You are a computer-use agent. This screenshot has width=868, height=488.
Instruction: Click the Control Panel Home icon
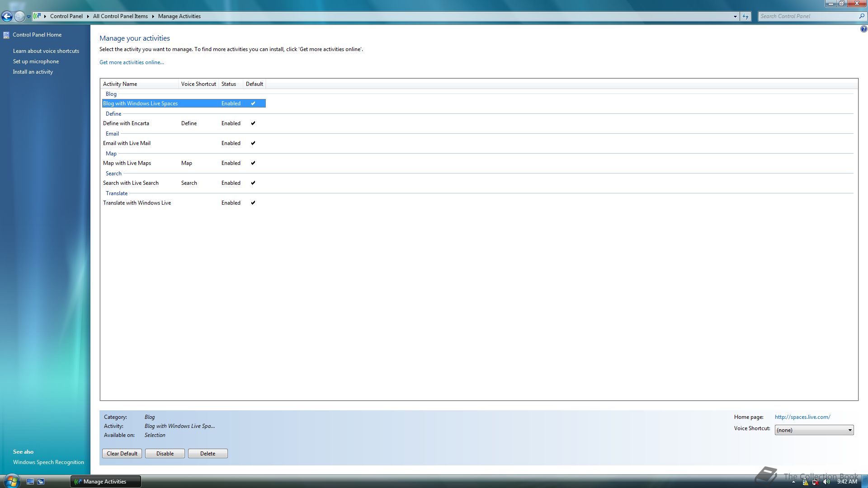(6, 35)
